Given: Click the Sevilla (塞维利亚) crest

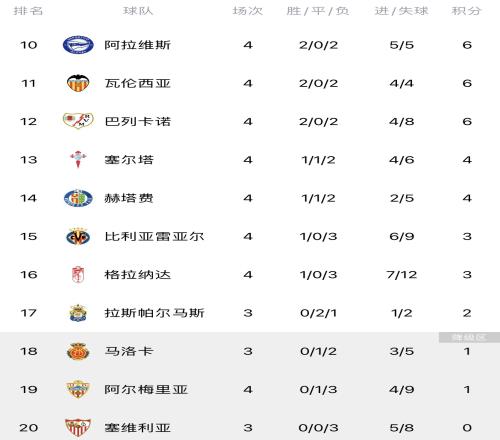Looking at the screenshot, I should pos(78,428).
